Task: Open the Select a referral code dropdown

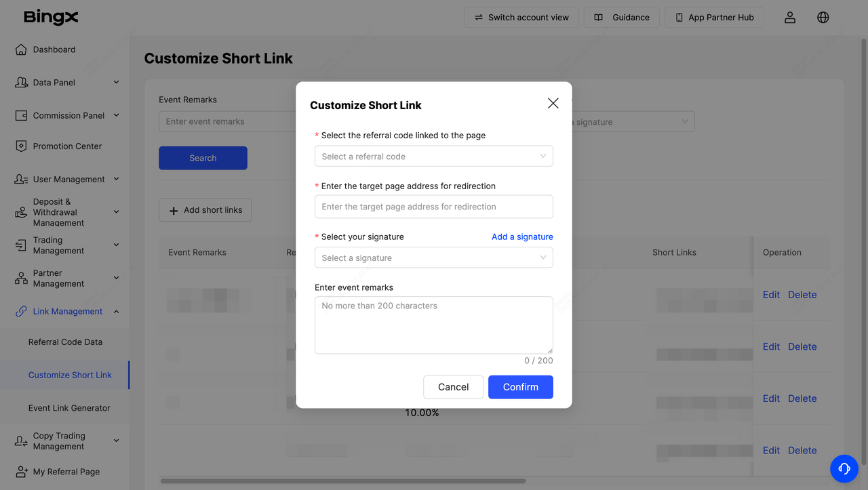Action: click(x=433, y=157)
